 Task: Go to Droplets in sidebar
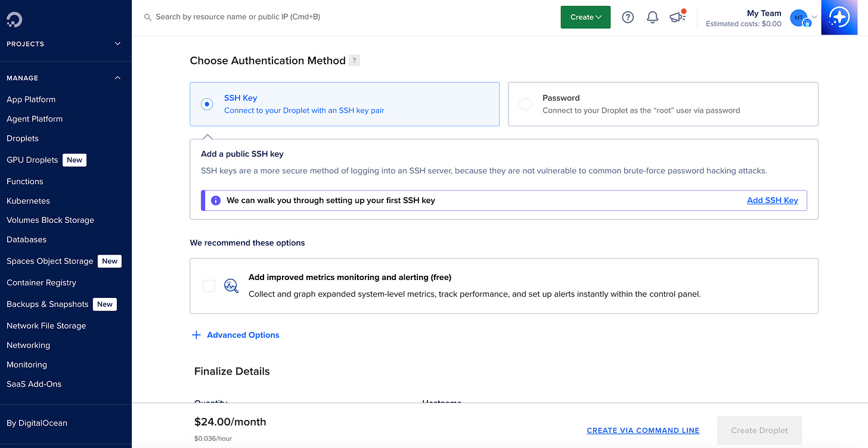[x=23, y=138]
